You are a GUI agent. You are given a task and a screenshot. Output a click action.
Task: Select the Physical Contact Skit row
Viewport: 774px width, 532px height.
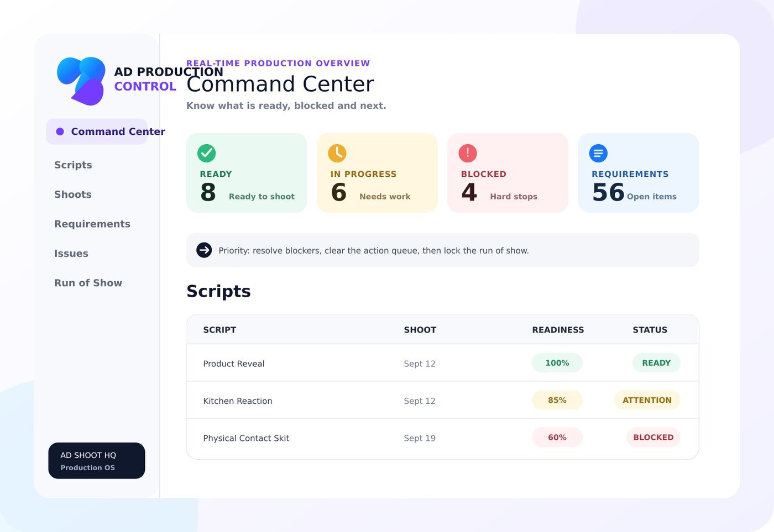point(442,438)
